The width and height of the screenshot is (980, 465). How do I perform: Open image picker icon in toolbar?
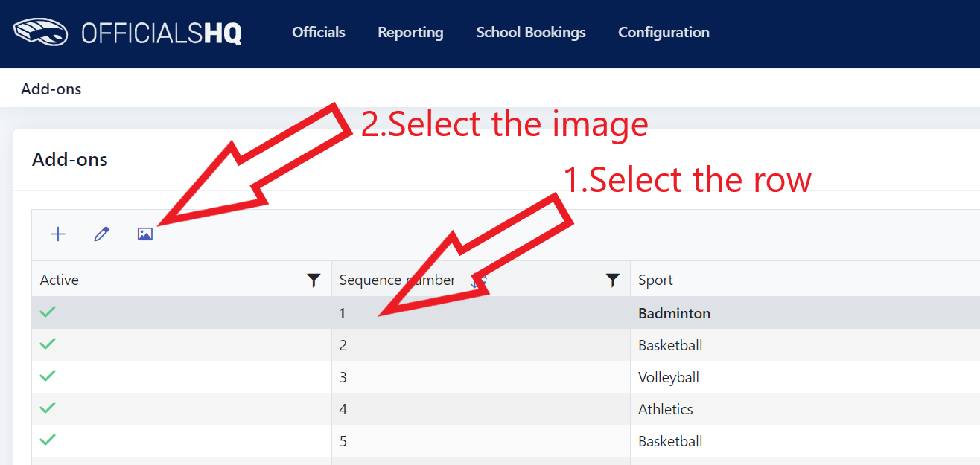tap(145, 234)
